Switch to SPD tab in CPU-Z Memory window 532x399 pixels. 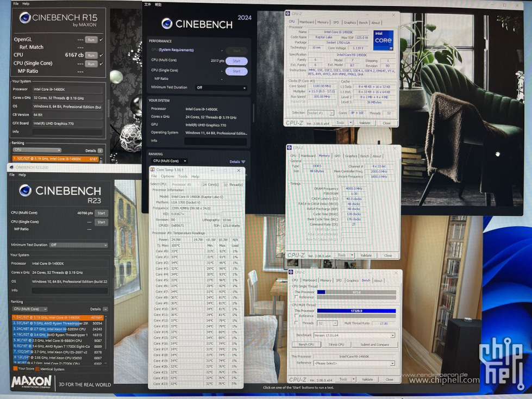click(337, 155)
